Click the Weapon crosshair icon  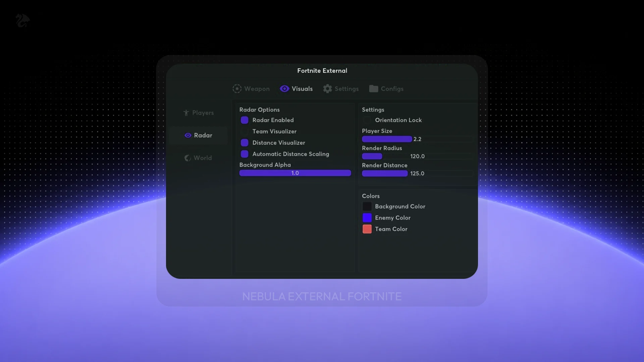pos(237,88)
